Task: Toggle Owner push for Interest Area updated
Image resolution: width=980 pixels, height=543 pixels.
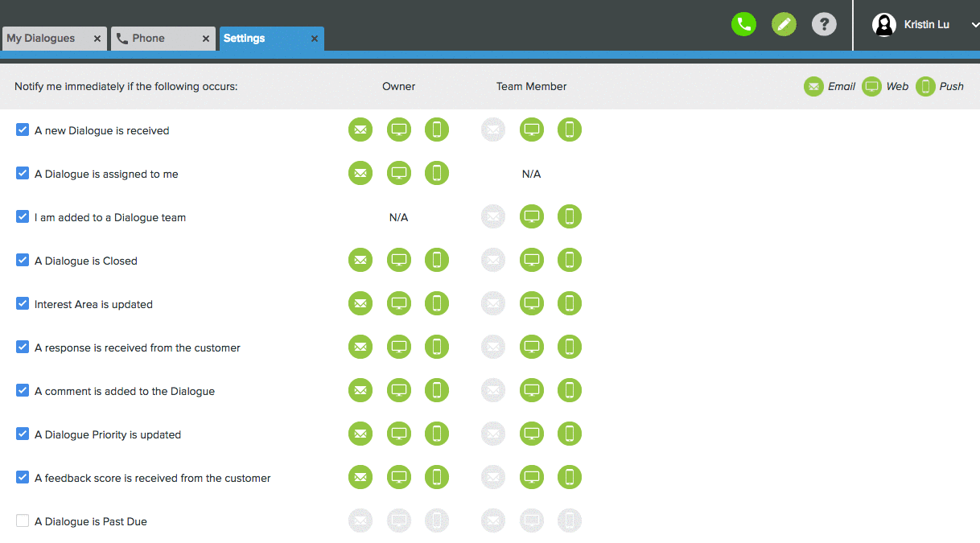Action: pyautogui.click(x=437, y=303)
